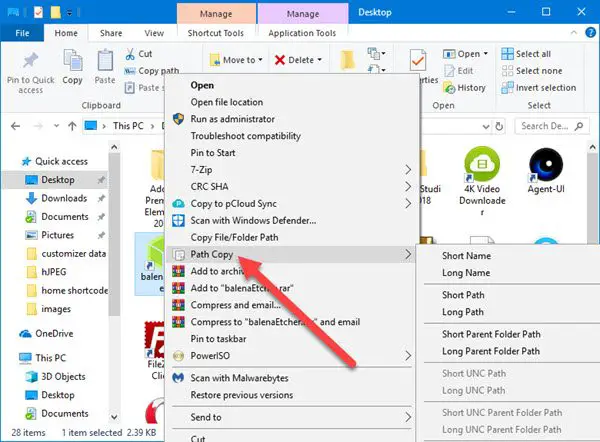Click the navigation pane scroll down arrow
Viewport: 600px width, 442px height.
(114, 417)
